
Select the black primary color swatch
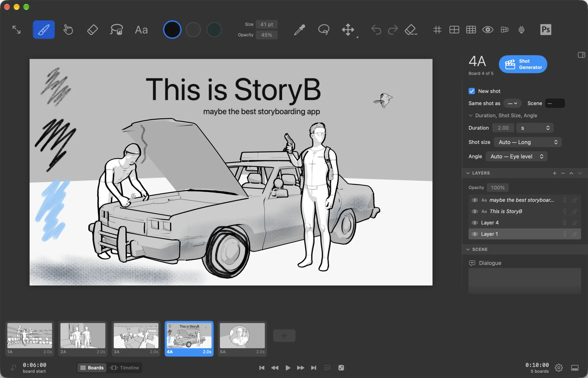172,30
